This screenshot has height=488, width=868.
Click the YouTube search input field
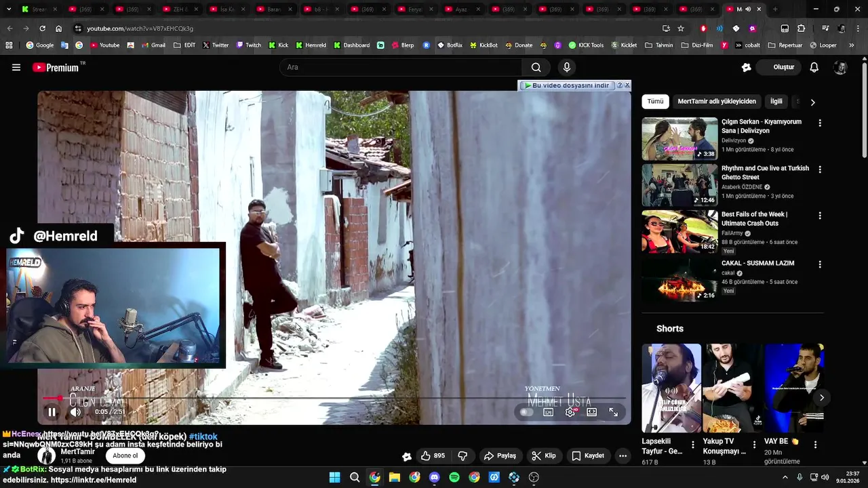point(401,67)
